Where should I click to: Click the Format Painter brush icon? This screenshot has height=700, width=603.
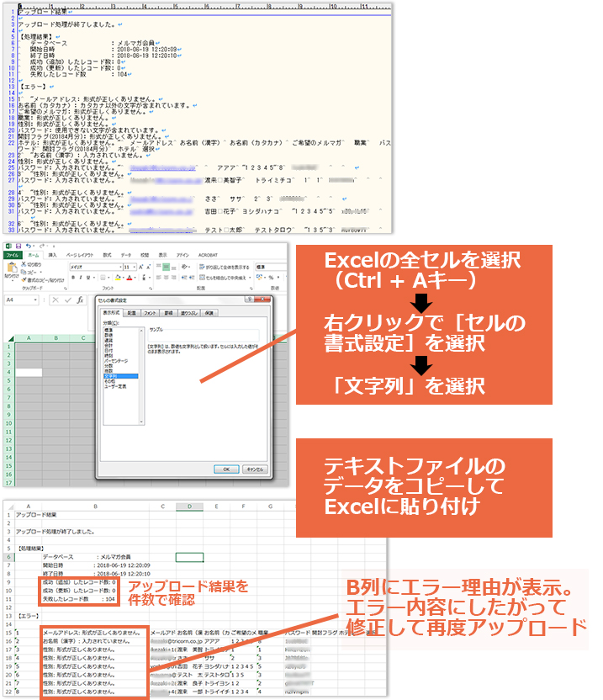(24, 280)
